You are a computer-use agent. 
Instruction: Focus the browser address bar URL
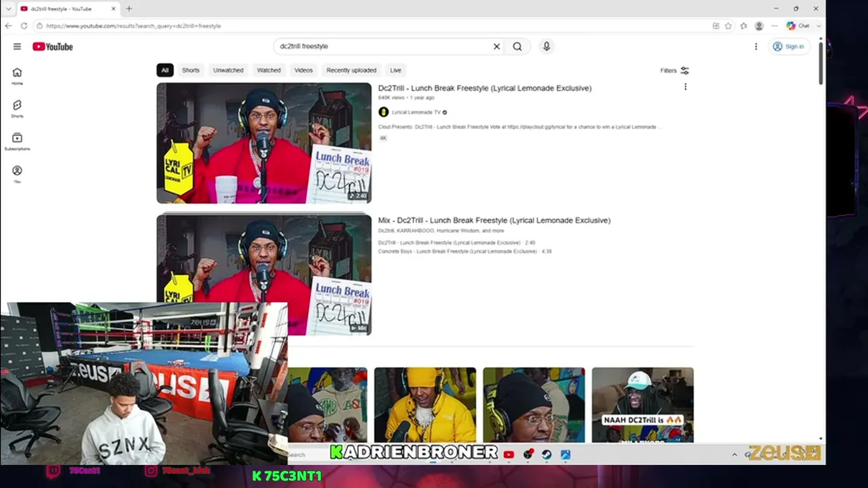134,26
